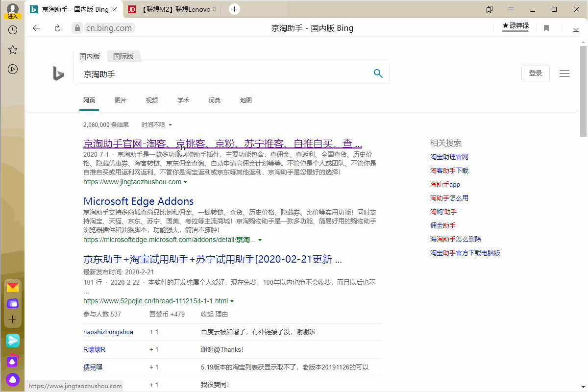Image resolution: width=588 pixels, height=392 pixels.
Task: Click the 吾爱币 +479 text
Action: (x=167, y=314)
